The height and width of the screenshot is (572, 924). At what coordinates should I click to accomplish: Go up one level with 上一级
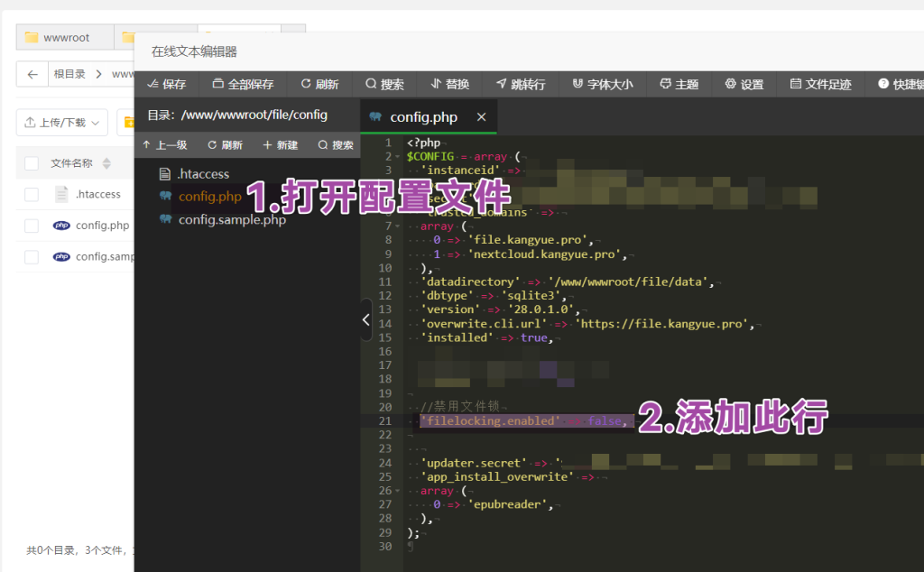[x=165, y=145]
